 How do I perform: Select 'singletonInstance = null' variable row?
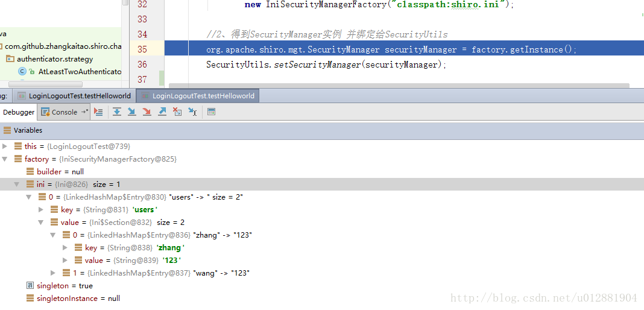pyautogui.click(x=322, y=298)
